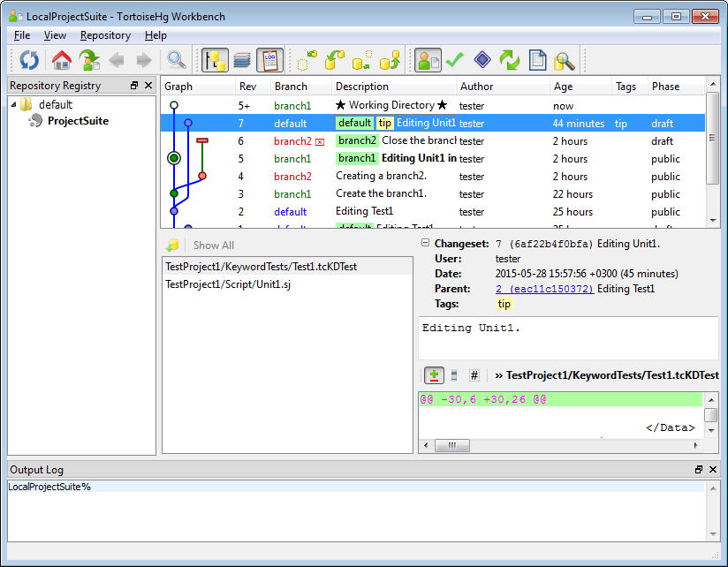Viewport: 728px width, 567px height.
Task: Go to working directory parent via home icon
Action: pyautogui.click(x=62, y=60)
